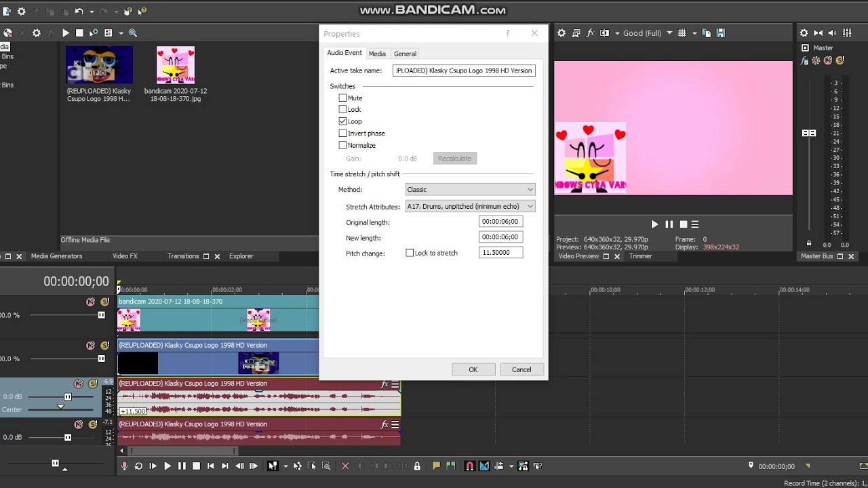Mute the first audio track
Screen dimensions: 868x488
click(79, 384)
